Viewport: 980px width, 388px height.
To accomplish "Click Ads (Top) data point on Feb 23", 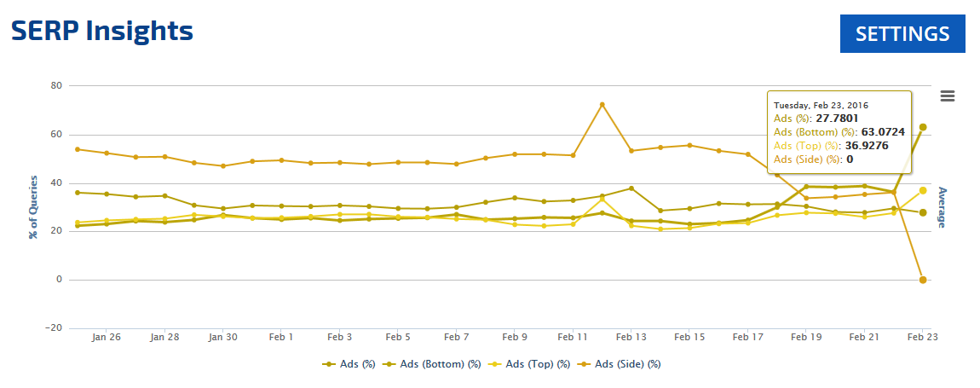I will coord(922,190).
